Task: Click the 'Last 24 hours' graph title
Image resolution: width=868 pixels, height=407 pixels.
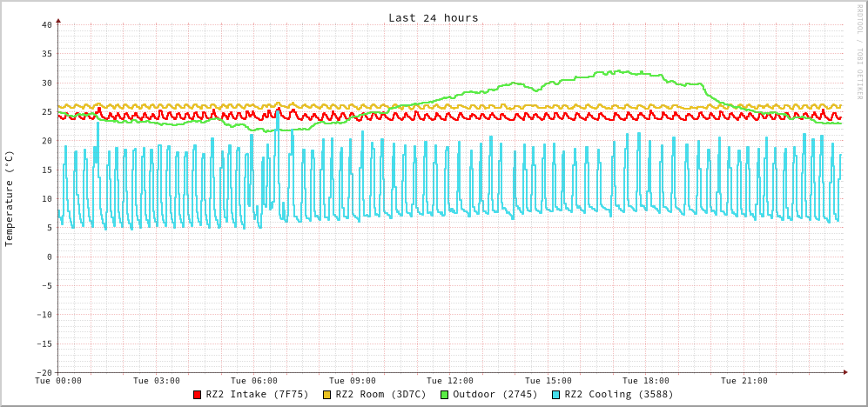Action: click(x=433, y=17)
